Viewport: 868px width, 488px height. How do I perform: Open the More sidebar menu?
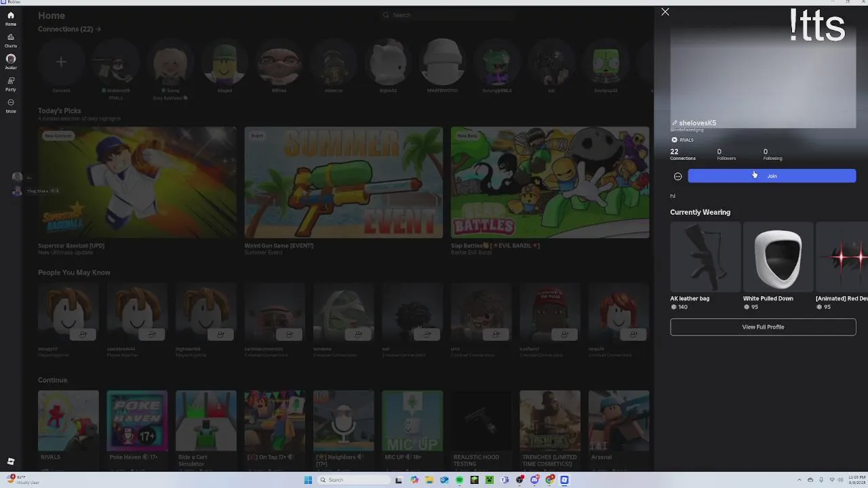11,106
